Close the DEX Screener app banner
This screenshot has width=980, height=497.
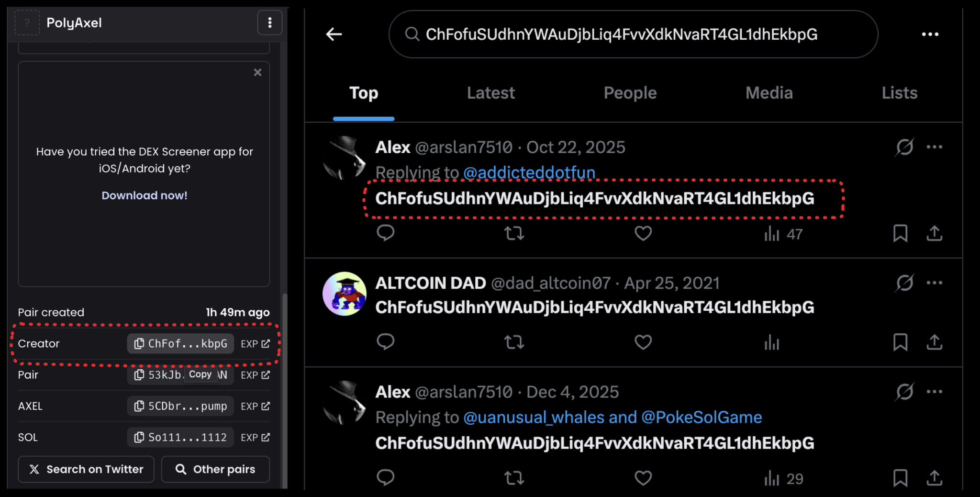(x=257, y=72)
